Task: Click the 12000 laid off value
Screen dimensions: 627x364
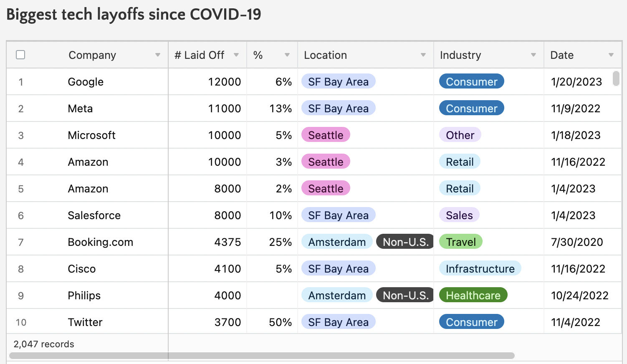Action: tap(225, 82)
